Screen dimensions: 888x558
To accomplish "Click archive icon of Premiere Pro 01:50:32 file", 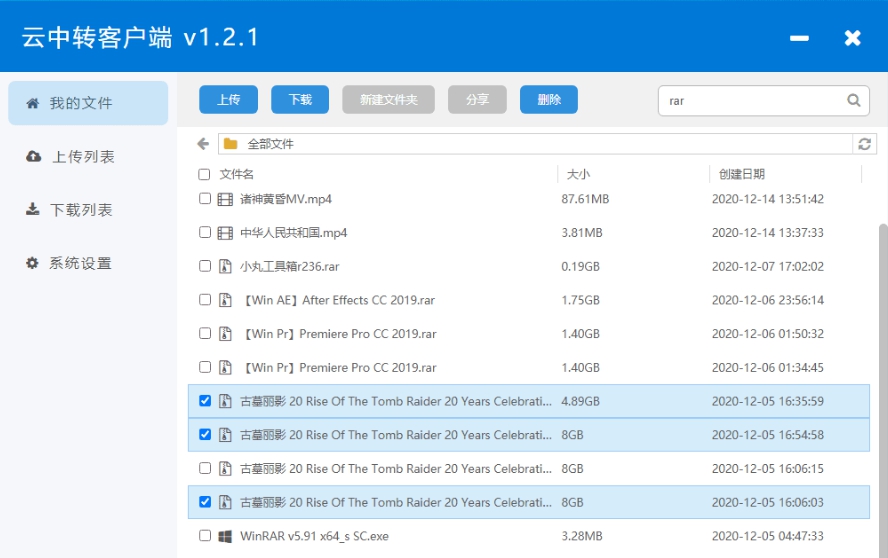I will point(225,334).
